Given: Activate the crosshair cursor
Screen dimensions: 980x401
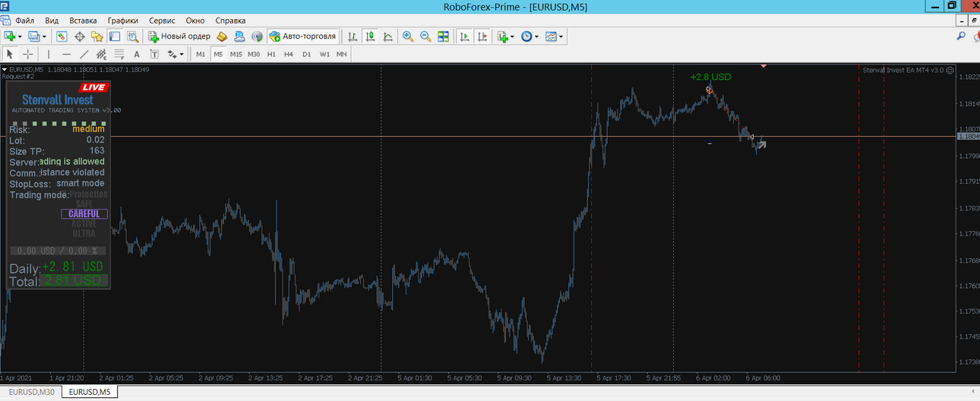Looking at the screenshot, I should [x=27, y=54].
